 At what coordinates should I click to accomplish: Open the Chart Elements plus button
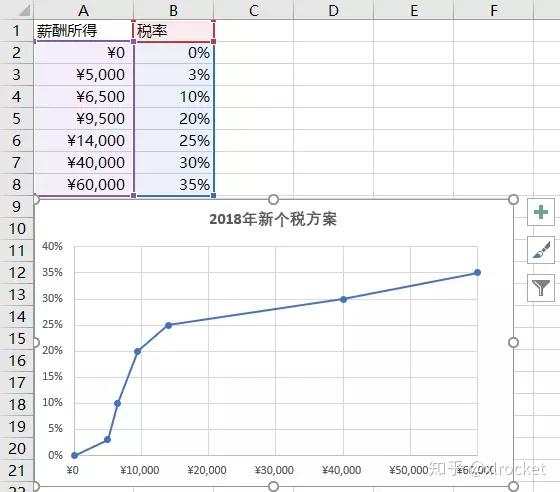tap(541, 212)
